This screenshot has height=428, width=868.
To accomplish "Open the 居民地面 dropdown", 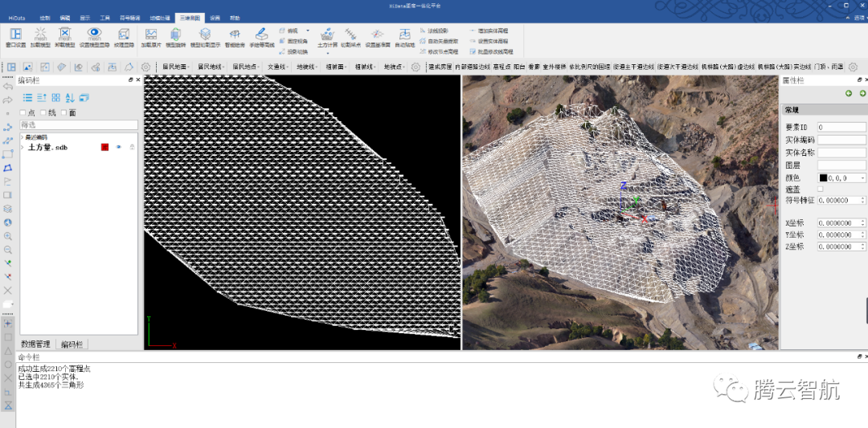I will coord(176,67).
